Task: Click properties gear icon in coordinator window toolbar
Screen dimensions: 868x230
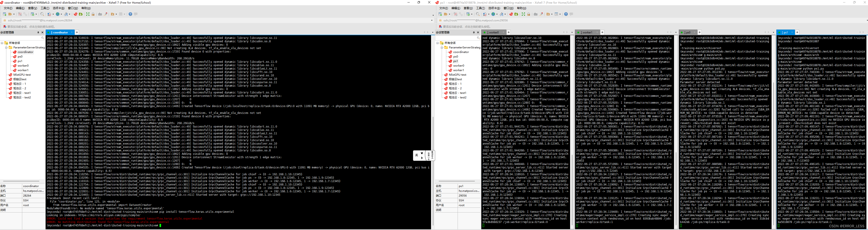Action: tap(32, 14)
